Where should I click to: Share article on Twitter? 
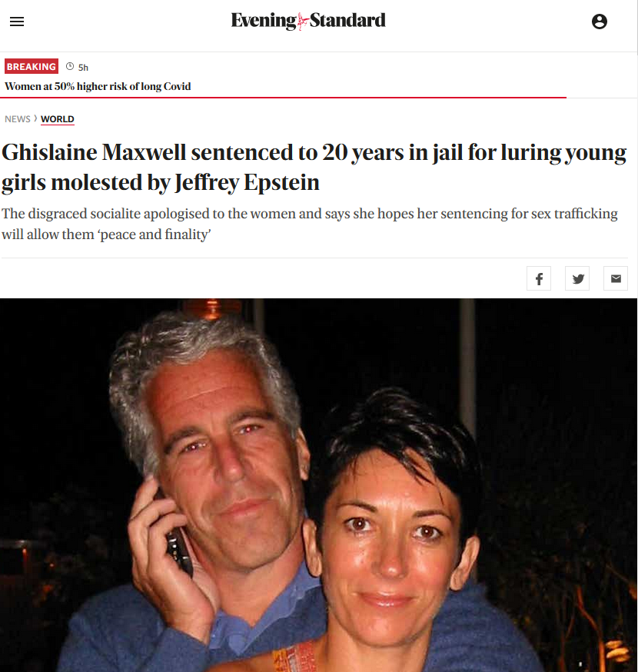[577, 278]
